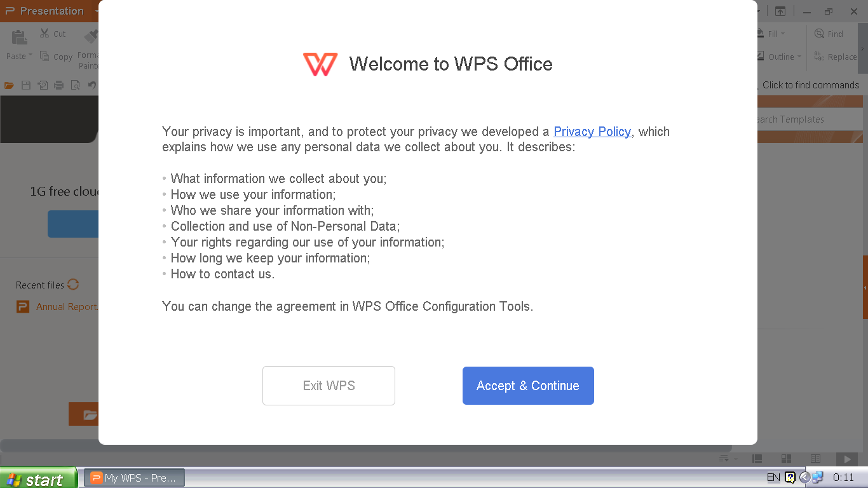Expand the Outline dropdown
This screenshot has width=868, height=488.
[x=779, y=56]
